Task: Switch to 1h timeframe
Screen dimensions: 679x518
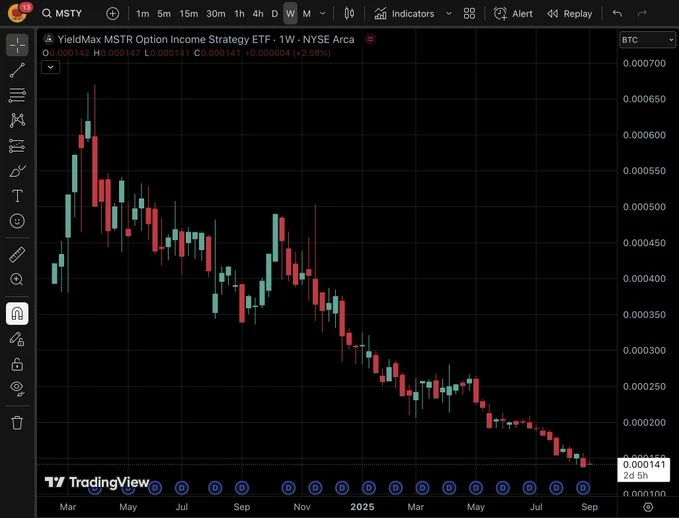Action: pyautogui.click(x=239, y=14)
